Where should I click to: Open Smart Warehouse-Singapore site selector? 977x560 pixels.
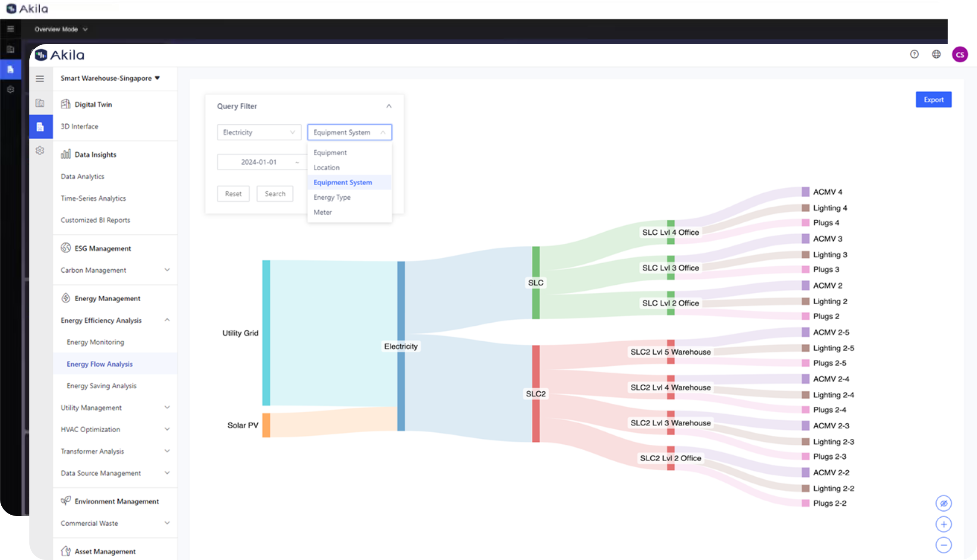coord(110,79)
